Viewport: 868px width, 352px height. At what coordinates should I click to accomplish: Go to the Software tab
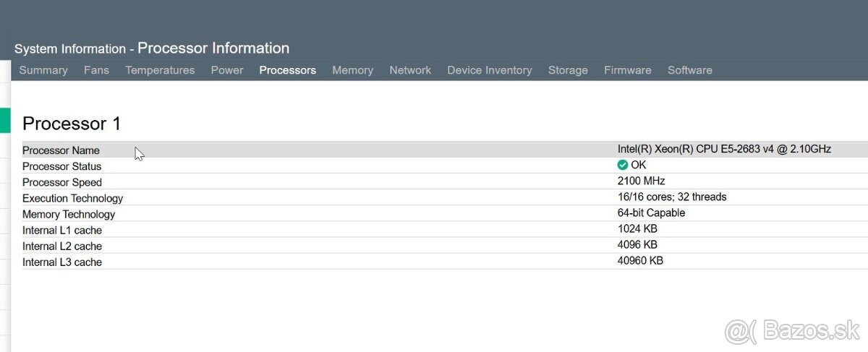click(690, 70)
